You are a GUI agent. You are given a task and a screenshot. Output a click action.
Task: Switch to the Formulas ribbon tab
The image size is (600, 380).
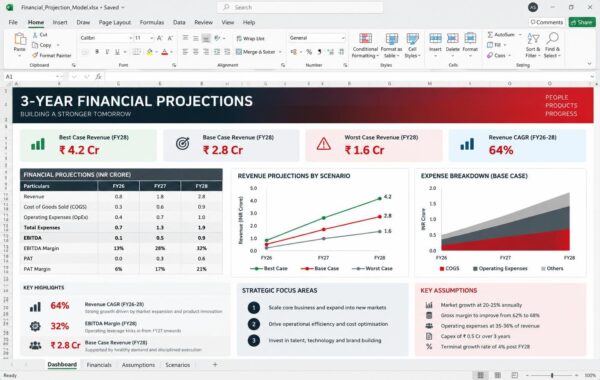pos(152,23)
